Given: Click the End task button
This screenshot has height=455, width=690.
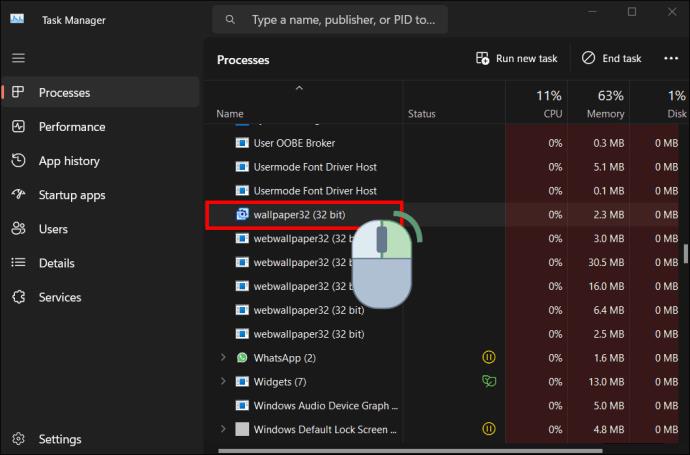Looking at the screenshot, I should tap(611, 59).
